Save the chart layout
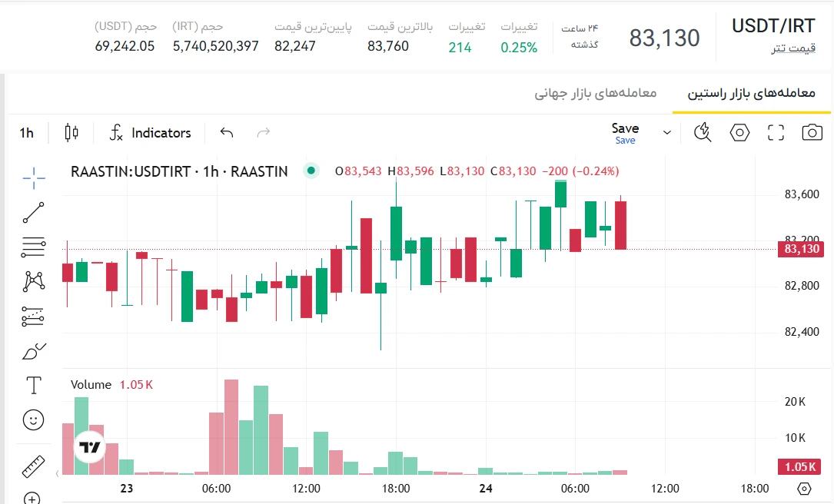This screenshot has height=504, width=834. 626,133
